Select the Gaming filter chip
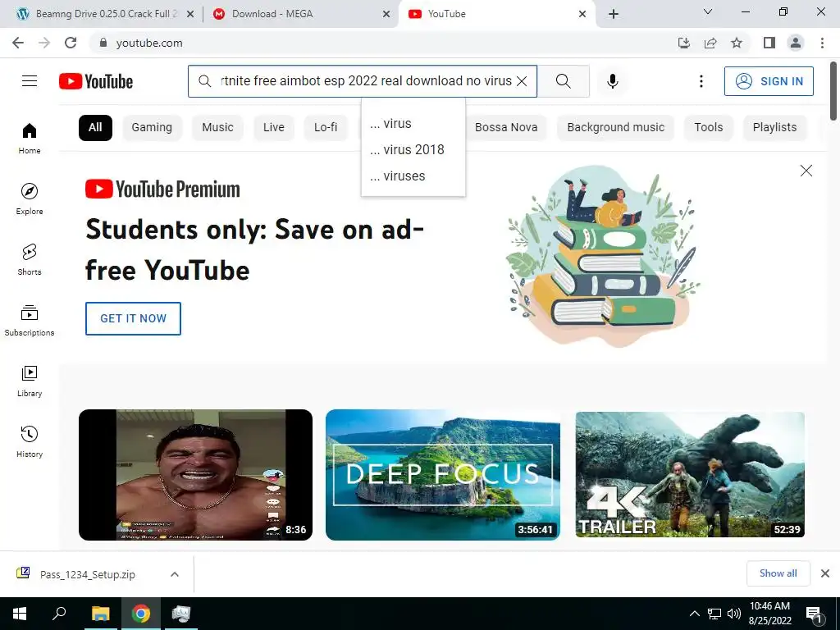 point(152,127)
